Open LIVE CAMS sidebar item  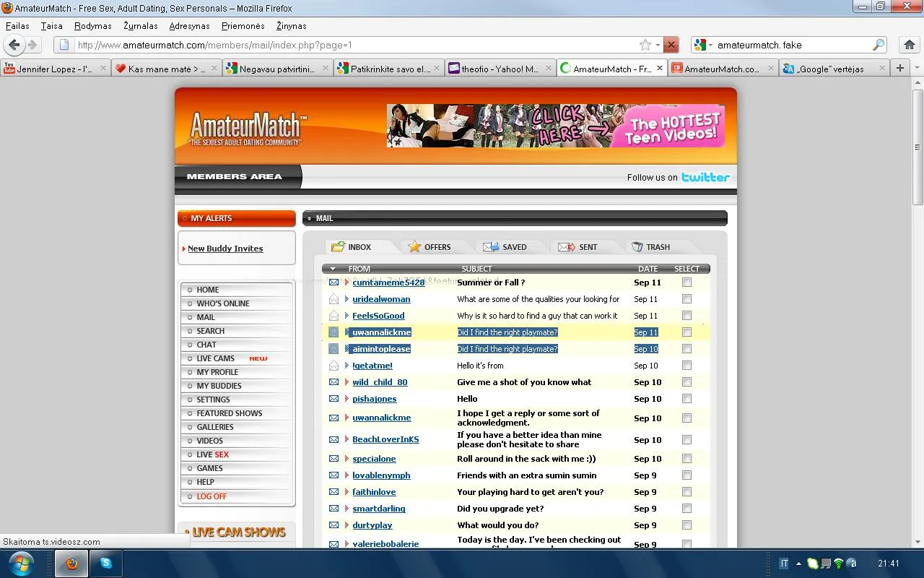tap(215, 358)
